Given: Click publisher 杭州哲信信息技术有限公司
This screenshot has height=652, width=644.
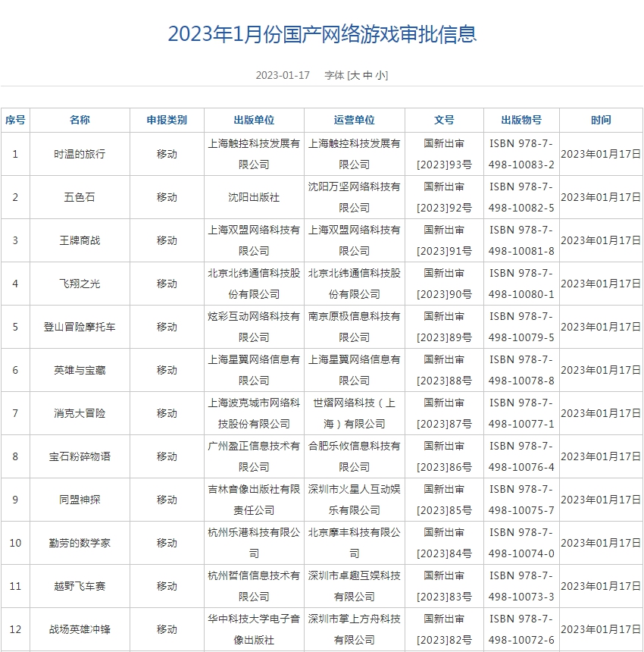Looking at the screenshot, I should [255, 587].
